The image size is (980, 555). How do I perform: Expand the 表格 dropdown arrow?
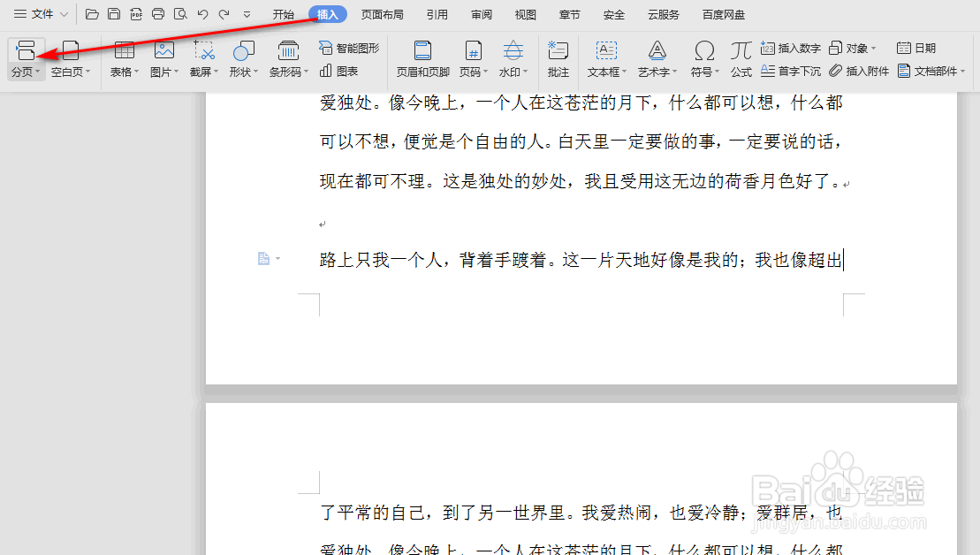point(137,72)
